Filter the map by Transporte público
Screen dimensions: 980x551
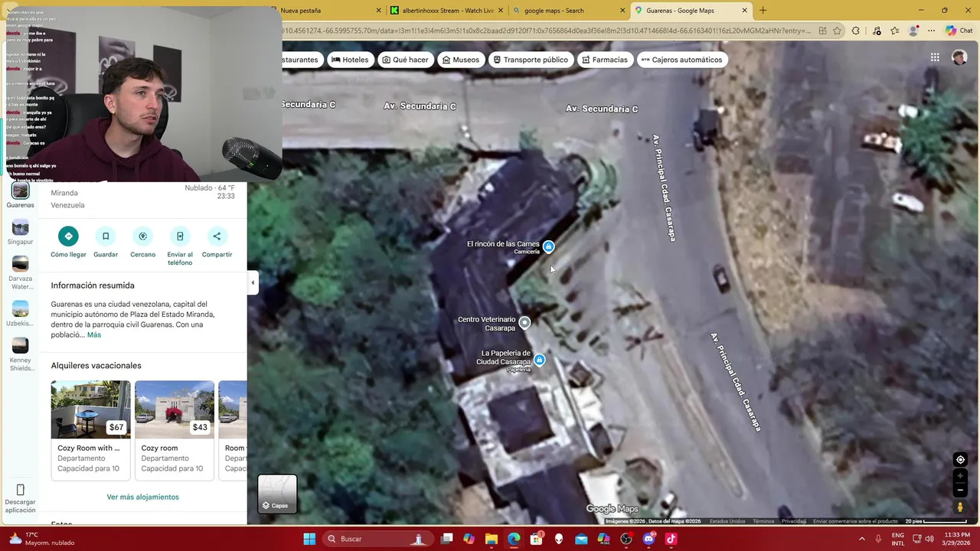(531, 60)
